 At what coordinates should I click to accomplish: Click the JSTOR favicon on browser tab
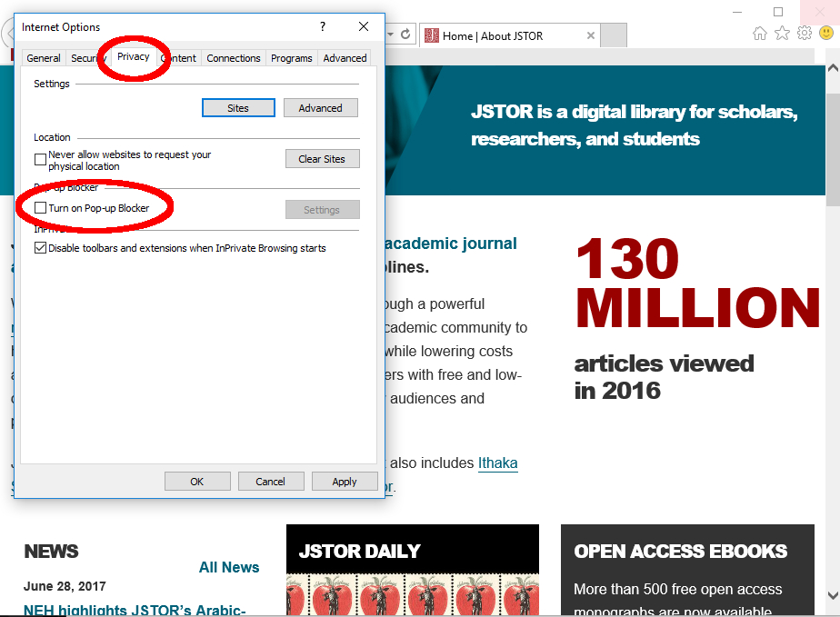point(431,35)
